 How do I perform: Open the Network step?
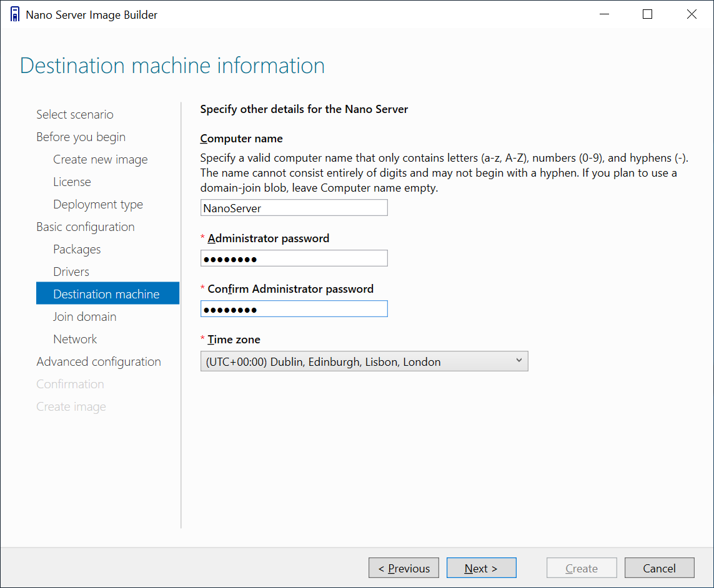[75, 339]
